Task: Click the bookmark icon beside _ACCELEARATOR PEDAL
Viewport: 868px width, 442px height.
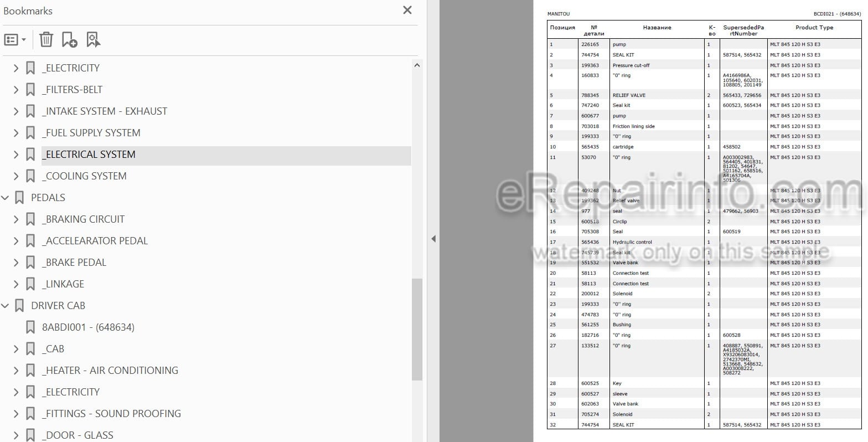Action: pos(30,241)
